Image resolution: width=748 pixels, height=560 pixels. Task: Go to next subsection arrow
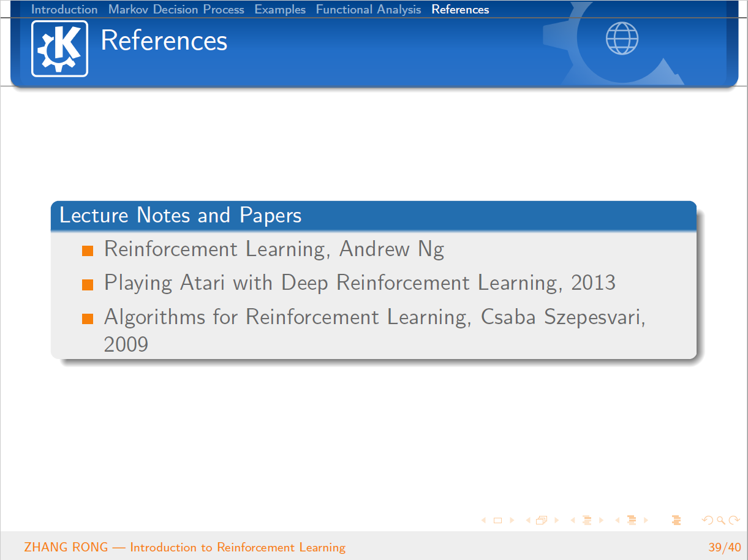coord(601,520)
